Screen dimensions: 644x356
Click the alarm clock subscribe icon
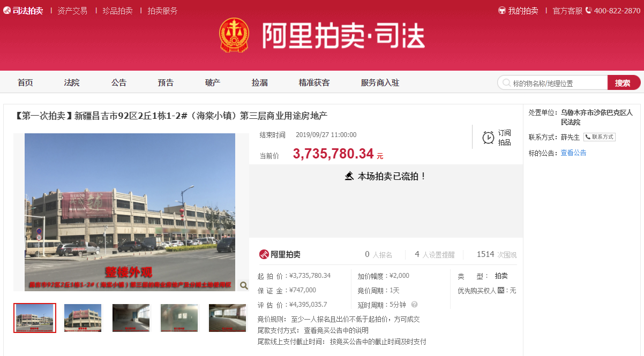pyautogui.click(x=488, y=138)
